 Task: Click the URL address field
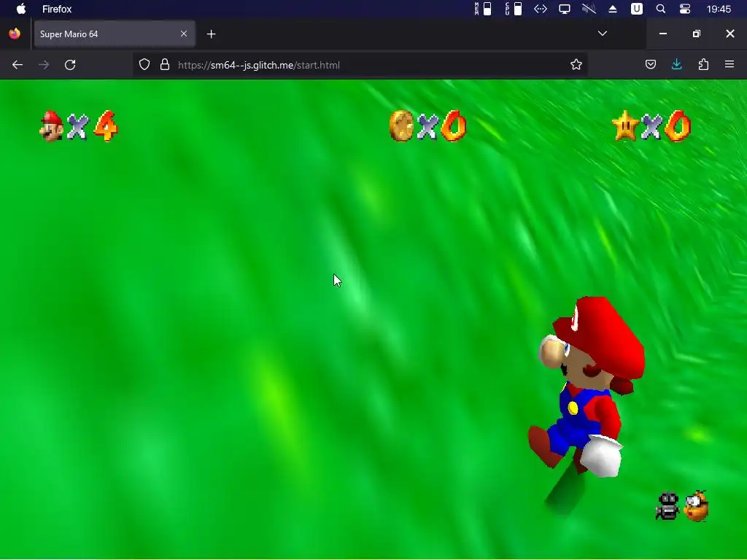tap(360, 65)
